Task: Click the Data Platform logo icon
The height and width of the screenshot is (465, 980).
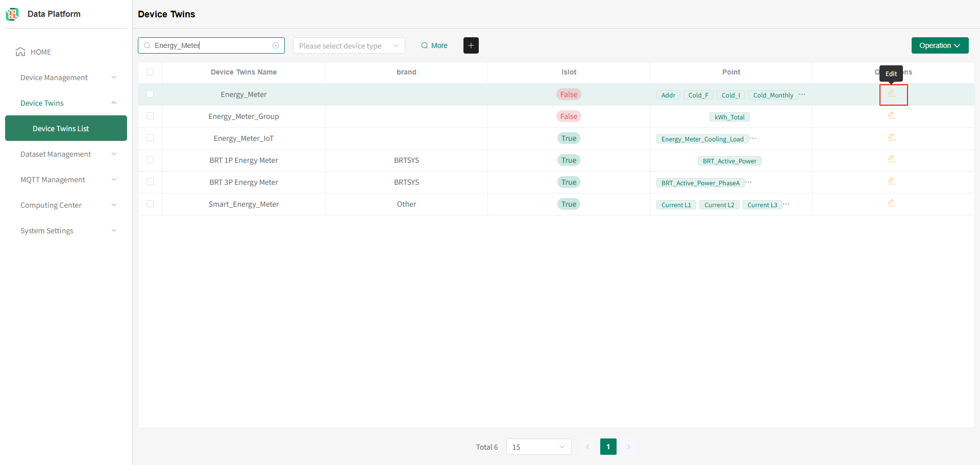Action: [x=12, y=14]
